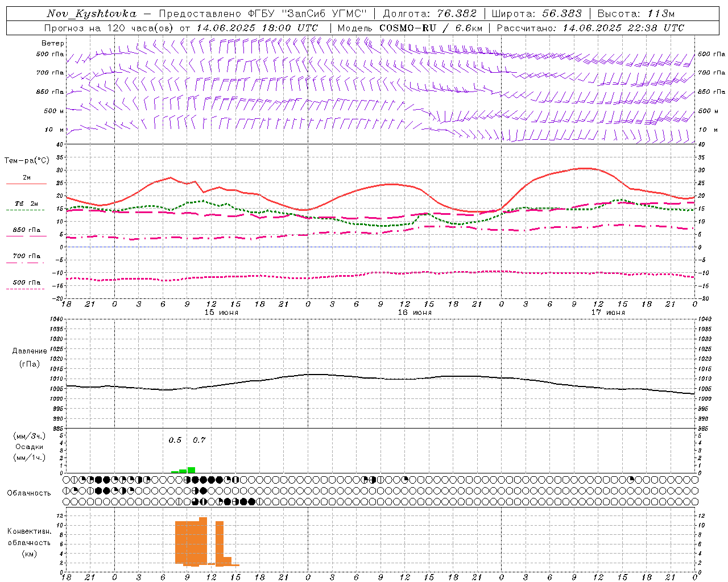Click the green dashed legend line under Td 2м

point(26,210)
